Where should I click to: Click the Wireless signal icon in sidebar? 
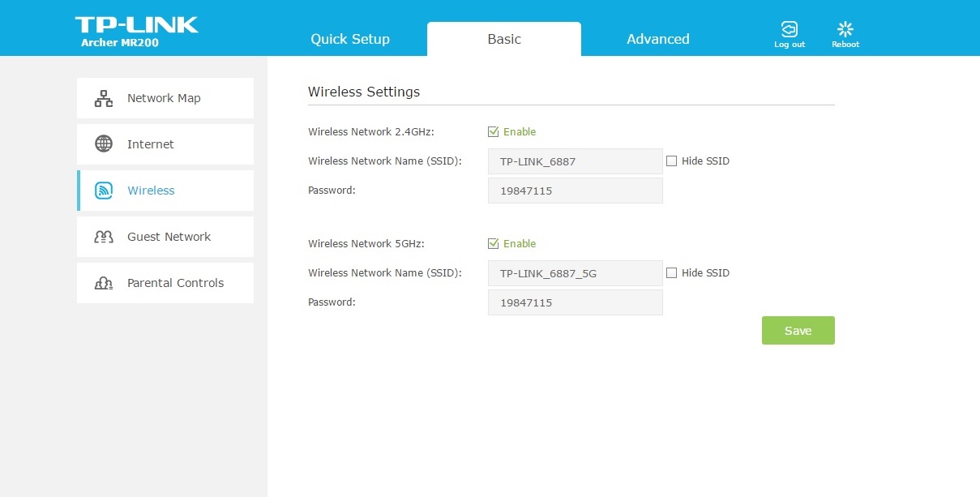pos(104,191)
